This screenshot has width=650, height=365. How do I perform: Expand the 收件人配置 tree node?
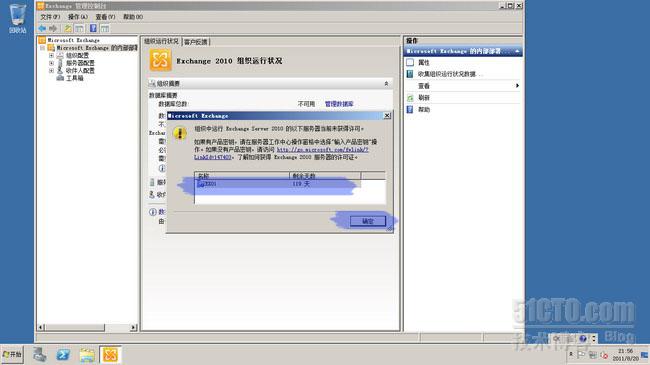[x=51, y=71]
